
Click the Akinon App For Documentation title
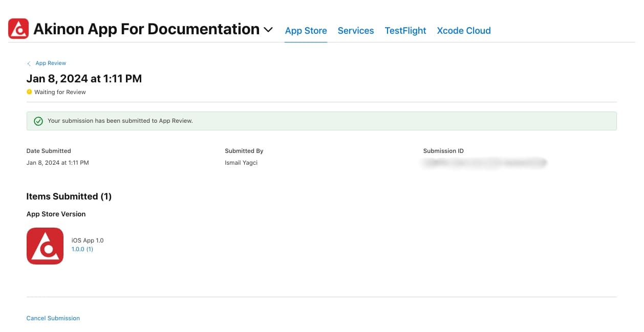click(x=146, y=30)
